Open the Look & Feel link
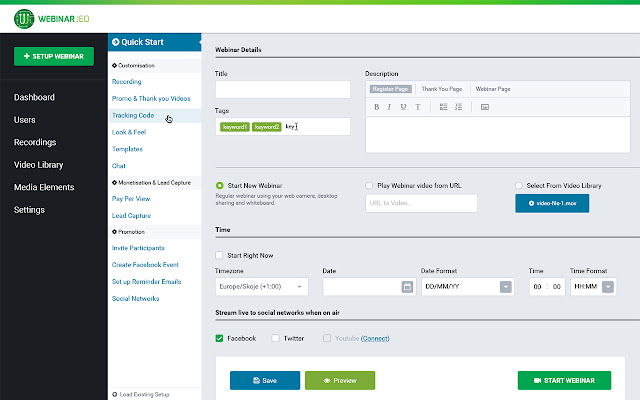Viewport: 640px width, 400px height. (x=129, y=132)
